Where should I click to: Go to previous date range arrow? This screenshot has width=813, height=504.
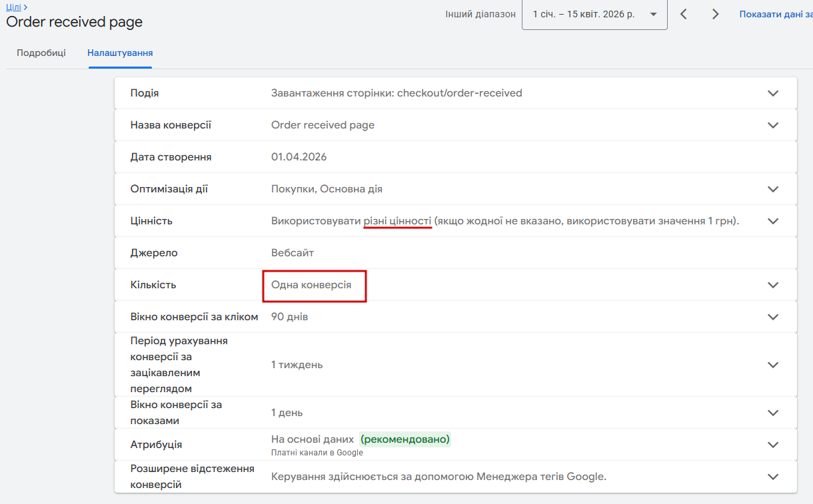pos(684,14)
